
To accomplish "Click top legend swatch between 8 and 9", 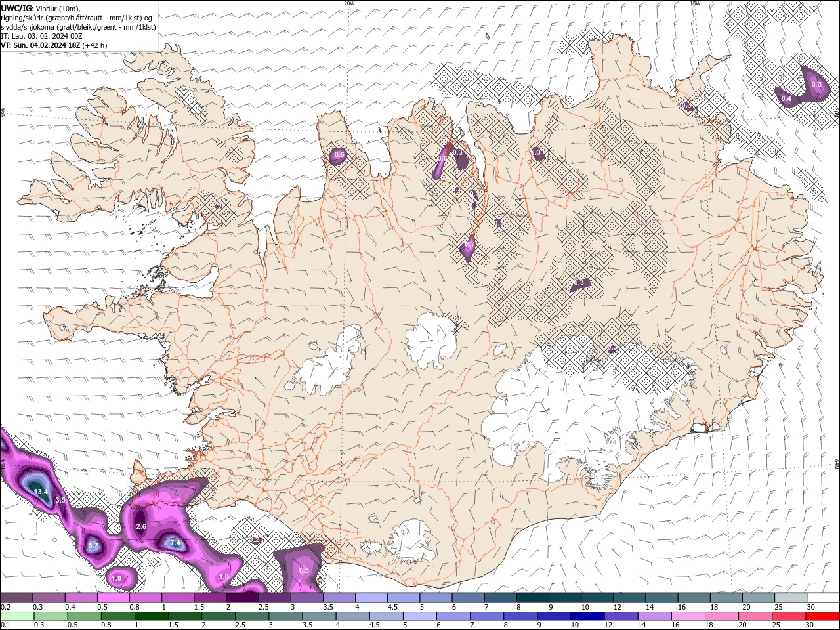I will (533, 598).
